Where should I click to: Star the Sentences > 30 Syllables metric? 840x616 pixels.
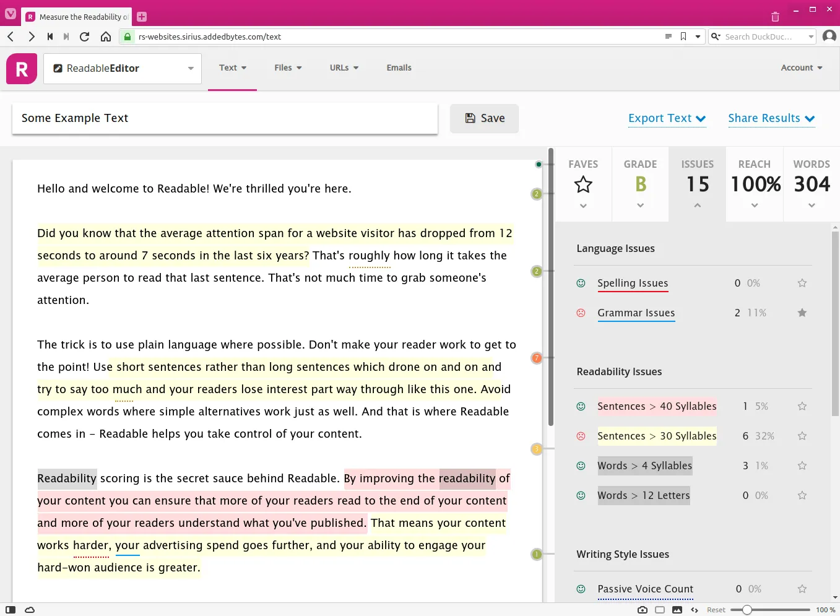pyautogui.click(x=802, y=436)
